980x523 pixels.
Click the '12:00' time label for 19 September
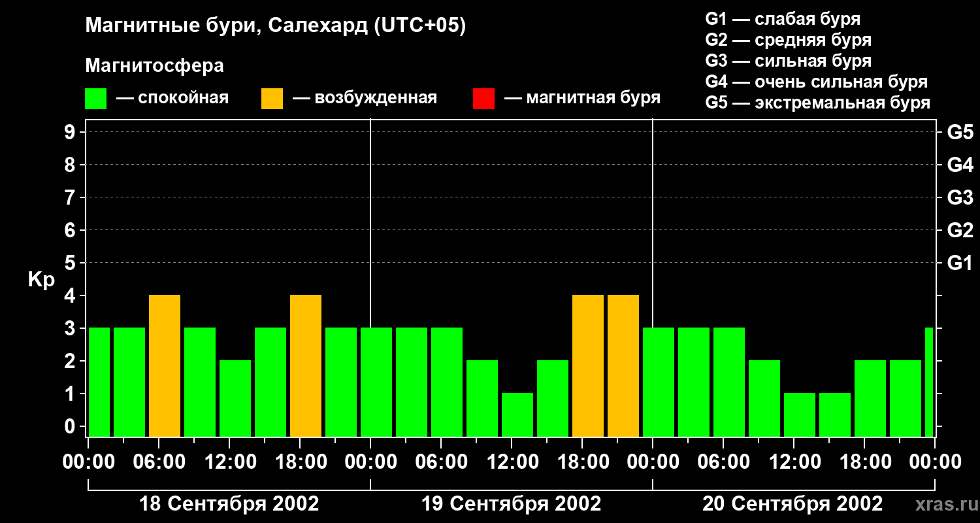pyautogui.click(x=512, y=462)
